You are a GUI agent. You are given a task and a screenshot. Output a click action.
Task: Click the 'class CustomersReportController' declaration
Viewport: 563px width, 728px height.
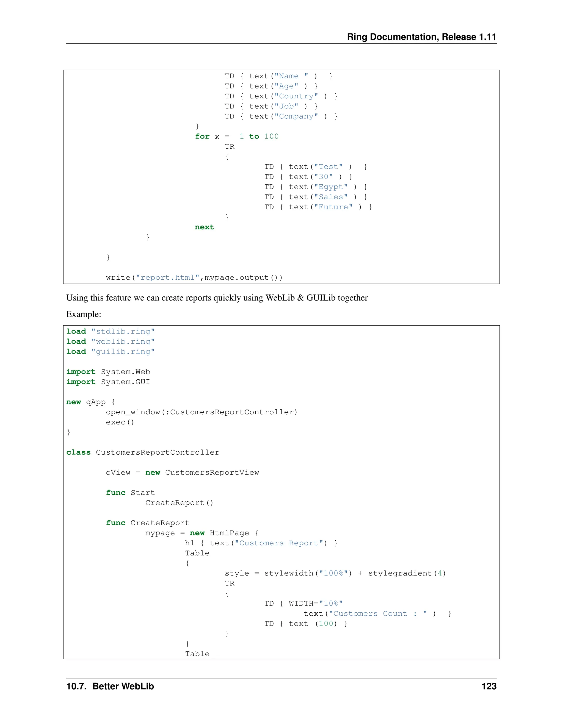tap(143, 452)
